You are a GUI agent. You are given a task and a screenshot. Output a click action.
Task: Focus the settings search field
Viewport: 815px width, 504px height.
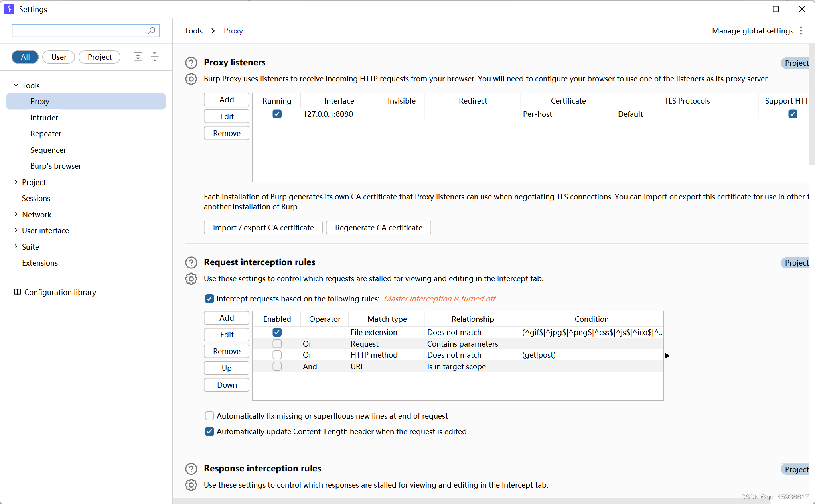(86, 31)
